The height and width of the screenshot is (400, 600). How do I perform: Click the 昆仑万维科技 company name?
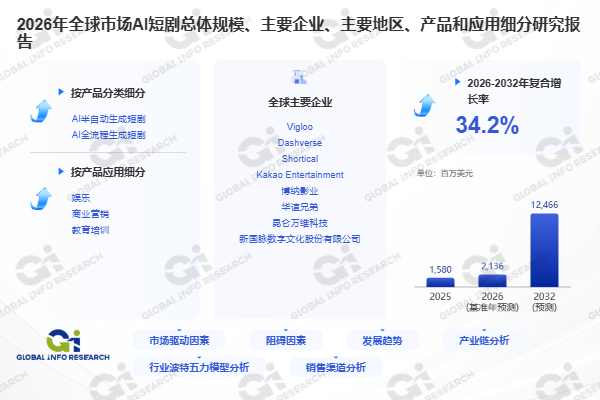tap(300, 223)
